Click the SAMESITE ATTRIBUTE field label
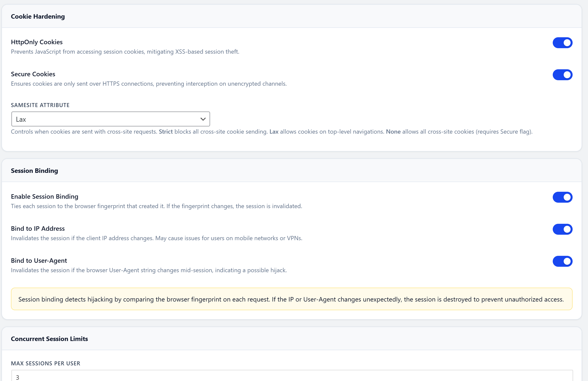Screen dimensions: 588x381 click(40, 105)
